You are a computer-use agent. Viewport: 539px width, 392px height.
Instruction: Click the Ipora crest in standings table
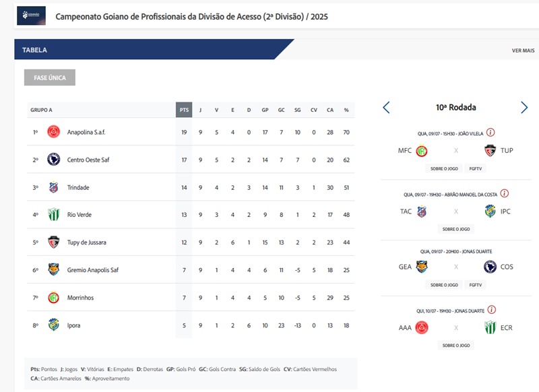click(54, 325)
